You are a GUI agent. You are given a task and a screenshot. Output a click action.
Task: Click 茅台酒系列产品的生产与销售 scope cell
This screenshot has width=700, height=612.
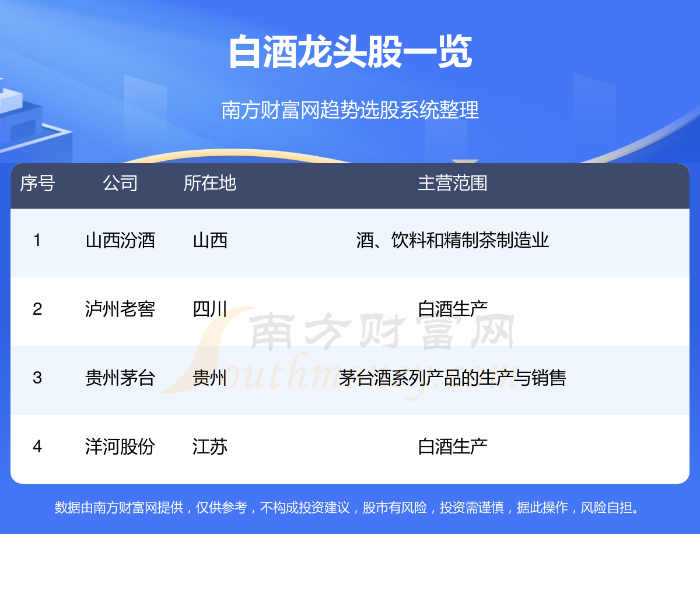click(x=453, y=378)
